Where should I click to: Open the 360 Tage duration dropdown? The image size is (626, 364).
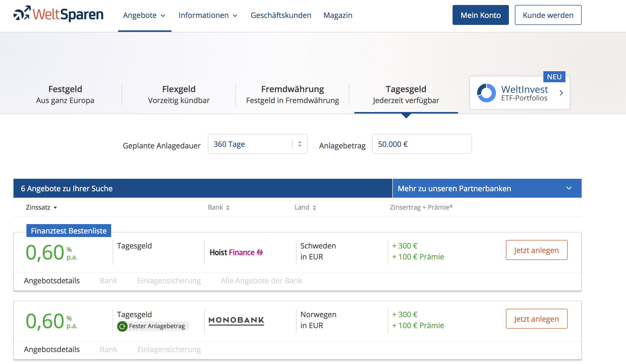point(257,144)
